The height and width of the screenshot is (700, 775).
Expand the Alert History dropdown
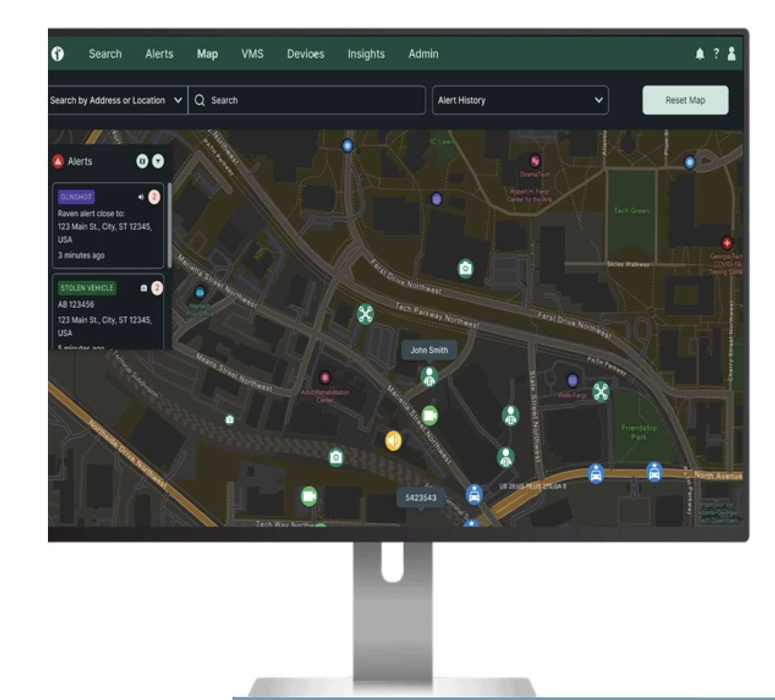tap(520, 100)
